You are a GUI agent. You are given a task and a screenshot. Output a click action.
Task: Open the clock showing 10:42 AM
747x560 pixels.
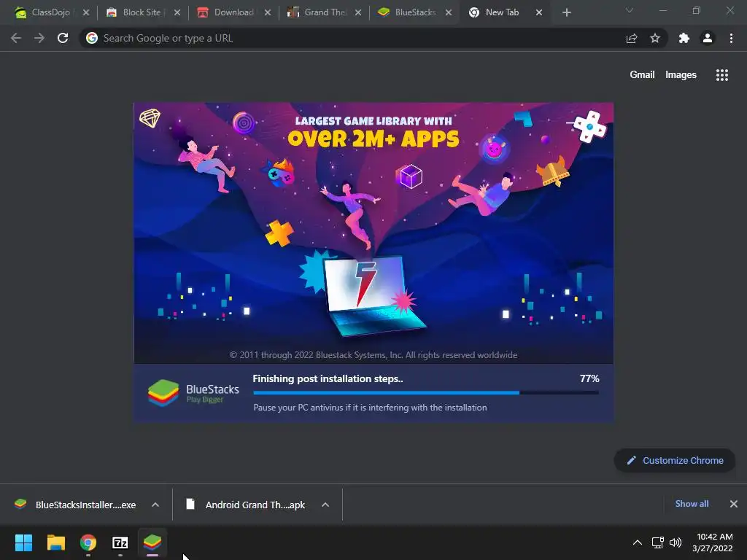(713, 542)
